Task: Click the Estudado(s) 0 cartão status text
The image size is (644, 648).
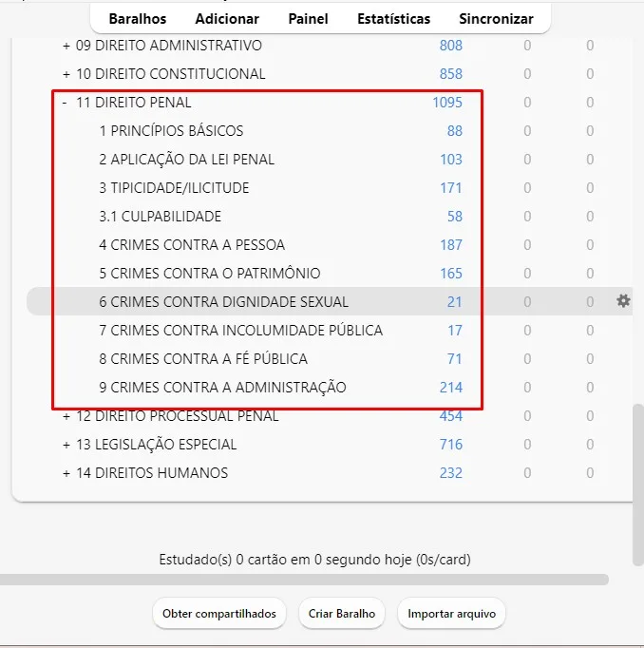Action: click(314, 560)
